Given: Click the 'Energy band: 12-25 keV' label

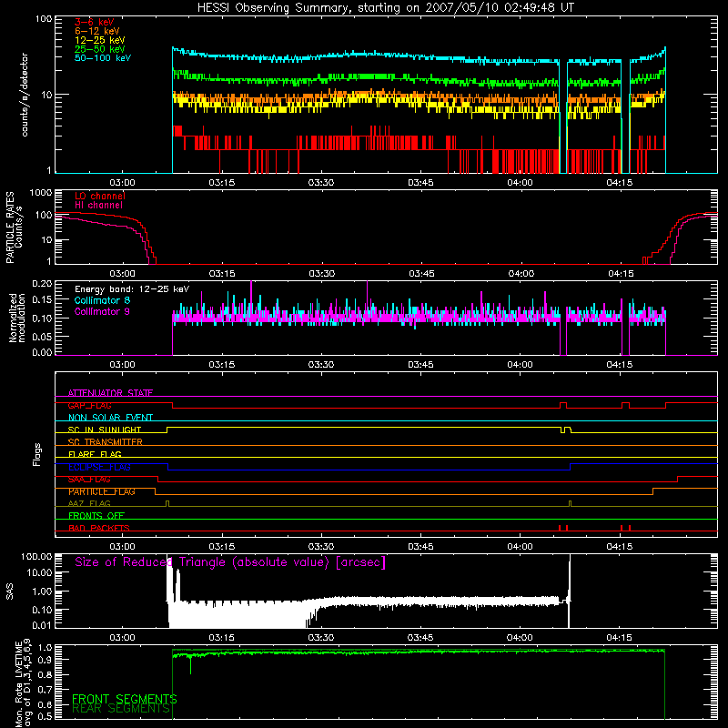Looking at the screenshot, I should (x=132, y=289).
